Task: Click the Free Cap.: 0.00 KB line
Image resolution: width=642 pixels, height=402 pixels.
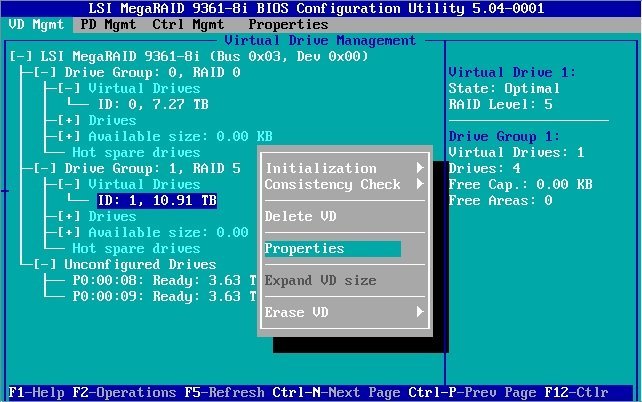Action: (x=520, y=184)
